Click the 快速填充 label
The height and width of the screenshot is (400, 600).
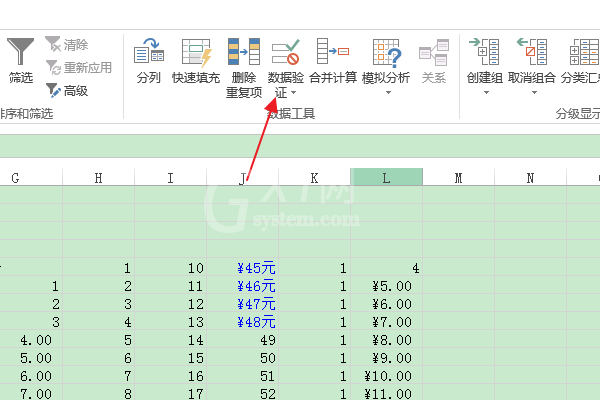(x=196, y=78)
